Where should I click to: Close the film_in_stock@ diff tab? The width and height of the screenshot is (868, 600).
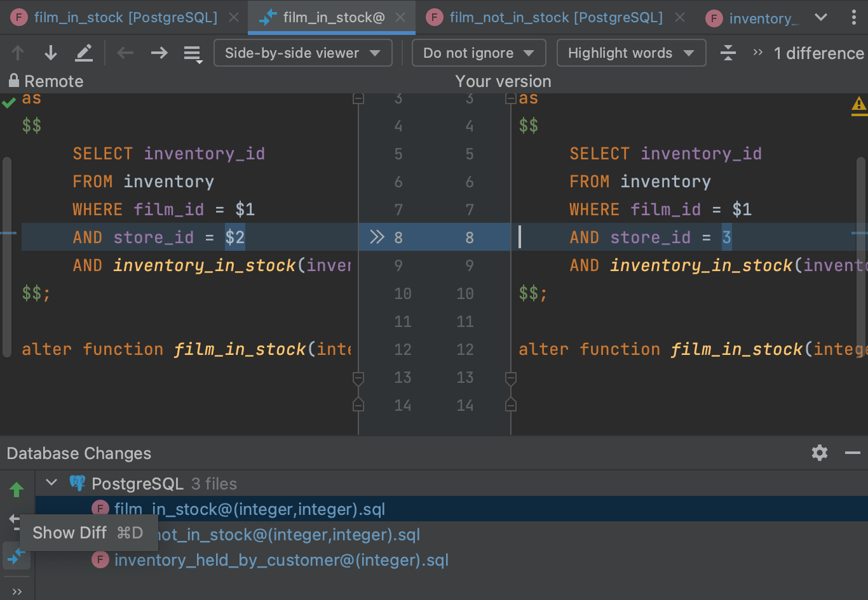point(400,18)
